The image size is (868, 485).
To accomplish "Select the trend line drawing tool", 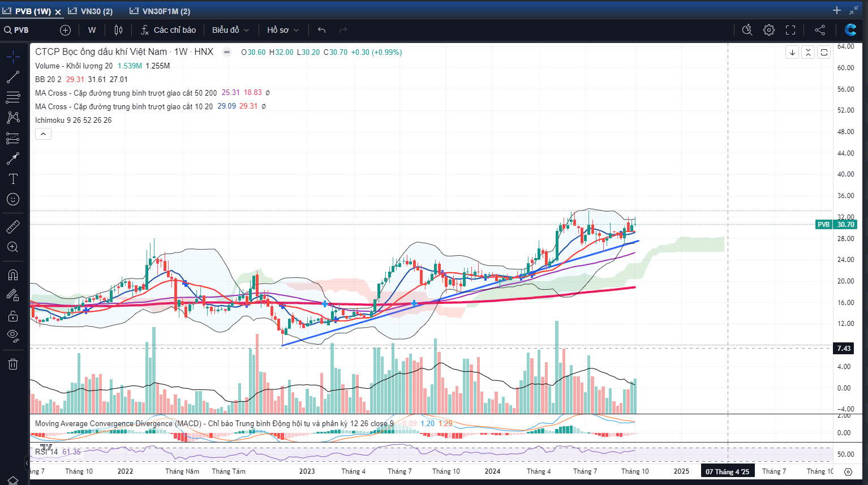I will tap(13, 78).
